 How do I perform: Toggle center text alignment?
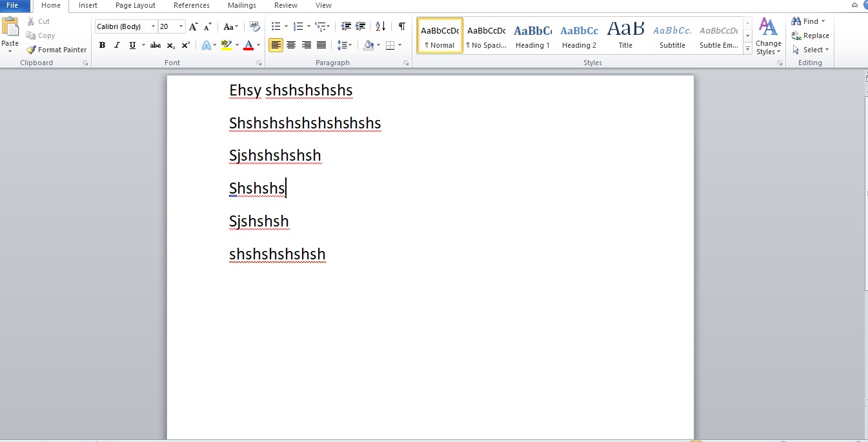point(291,45)
